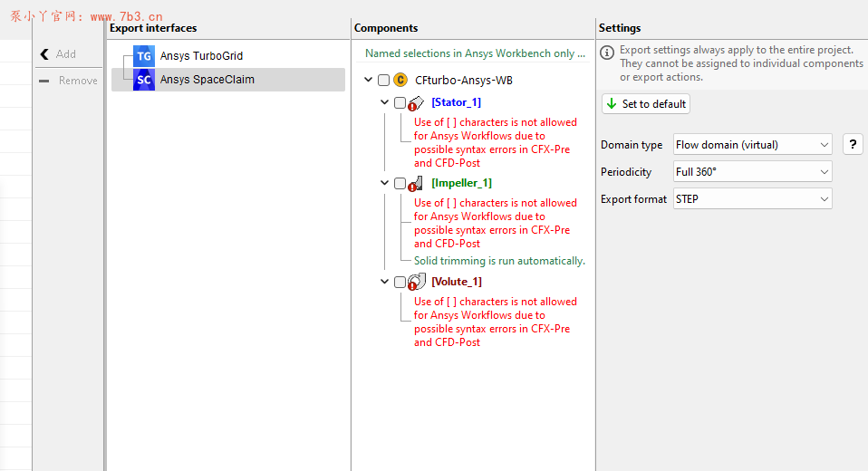Enable the Impeller_1 checkbox
Viewport: 868px width, 471px height.
pyautogui.click(x=400, y=184)
